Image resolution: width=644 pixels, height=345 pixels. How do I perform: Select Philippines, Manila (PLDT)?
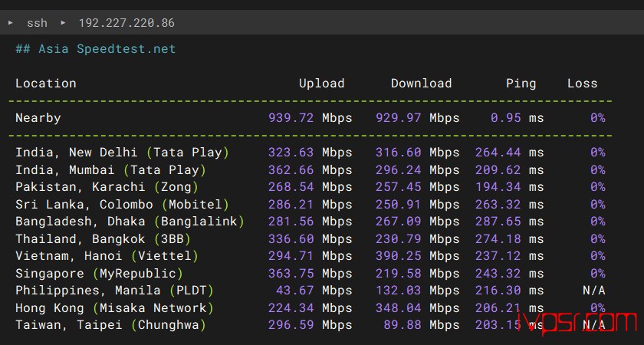click(x=114, y=291)
